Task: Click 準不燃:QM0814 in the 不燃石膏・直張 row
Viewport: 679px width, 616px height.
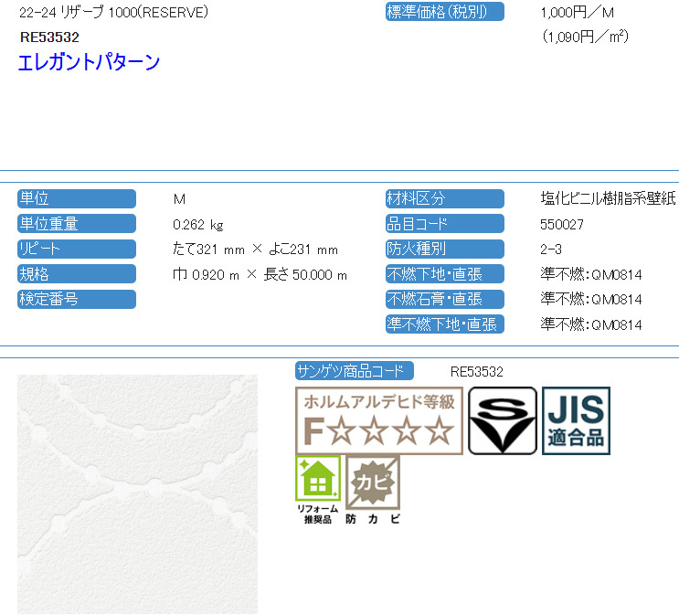Action: pyautogui.click(x=590, y=300)
